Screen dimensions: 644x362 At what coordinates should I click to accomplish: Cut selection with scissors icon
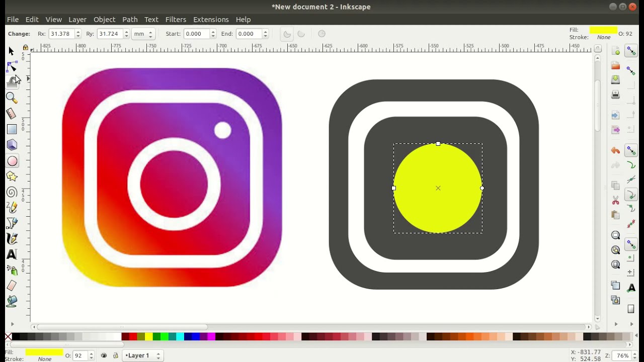[615, 201]
